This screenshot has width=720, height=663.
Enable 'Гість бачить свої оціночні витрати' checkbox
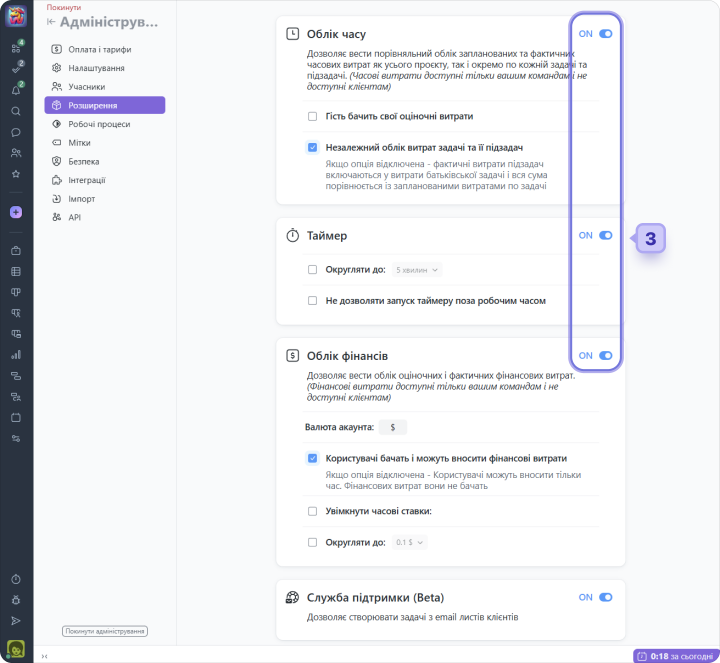313,117
